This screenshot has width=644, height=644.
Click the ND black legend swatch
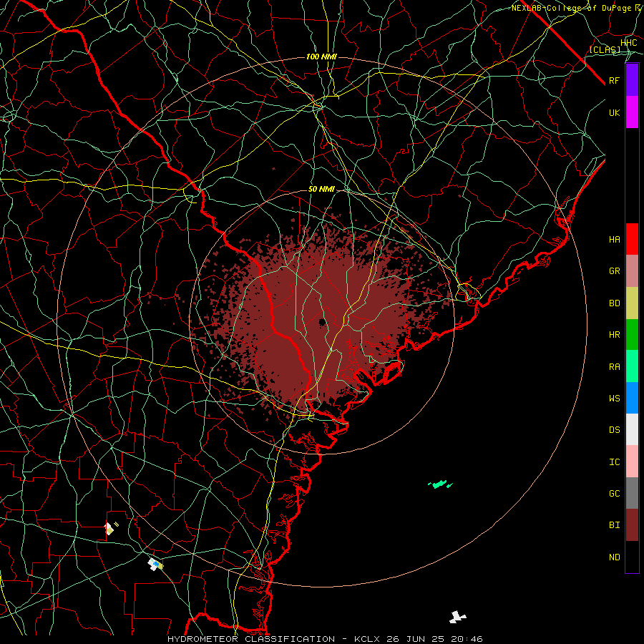point(632,557)
